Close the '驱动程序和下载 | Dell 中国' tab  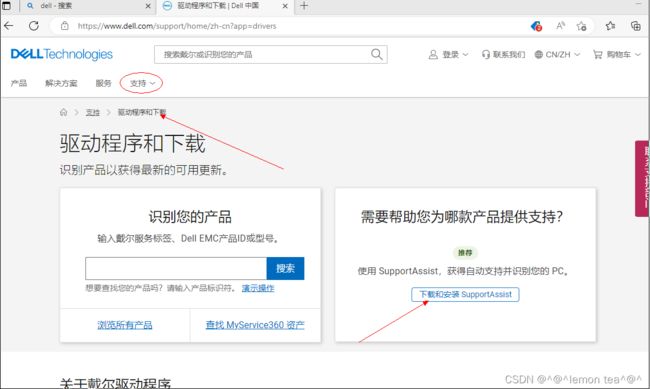[x=285, y=6]
